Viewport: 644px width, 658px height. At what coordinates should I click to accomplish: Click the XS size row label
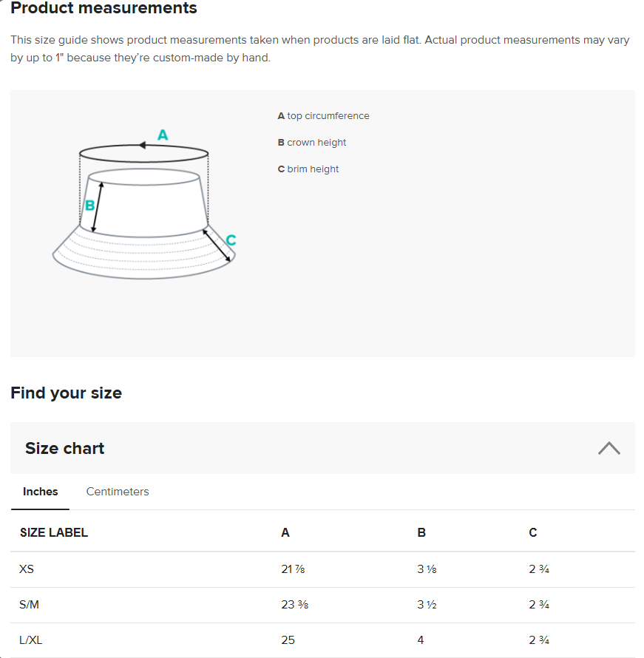27,569
